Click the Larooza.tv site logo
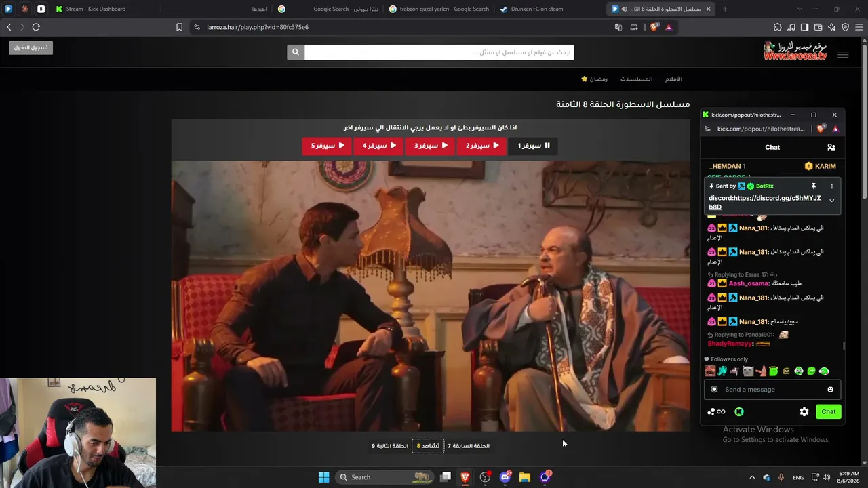The width and height of the screenshot is (868, 488). tap(795, 51)
